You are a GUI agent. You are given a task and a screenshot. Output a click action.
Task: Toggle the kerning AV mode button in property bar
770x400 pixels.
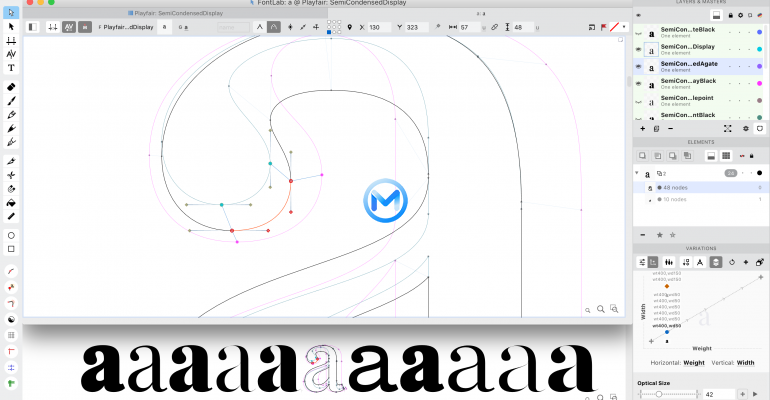tap(69, 27)
